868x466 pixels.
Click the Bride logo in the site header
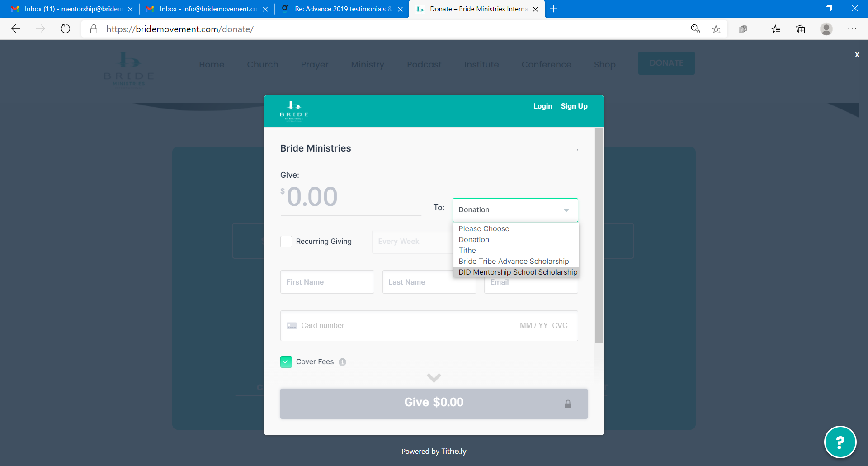coord(129,68)
